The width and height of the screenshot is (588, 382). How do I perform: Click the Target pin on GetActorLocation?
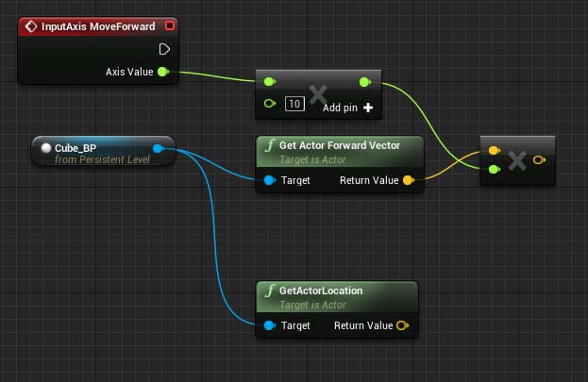tap(270, 325)
